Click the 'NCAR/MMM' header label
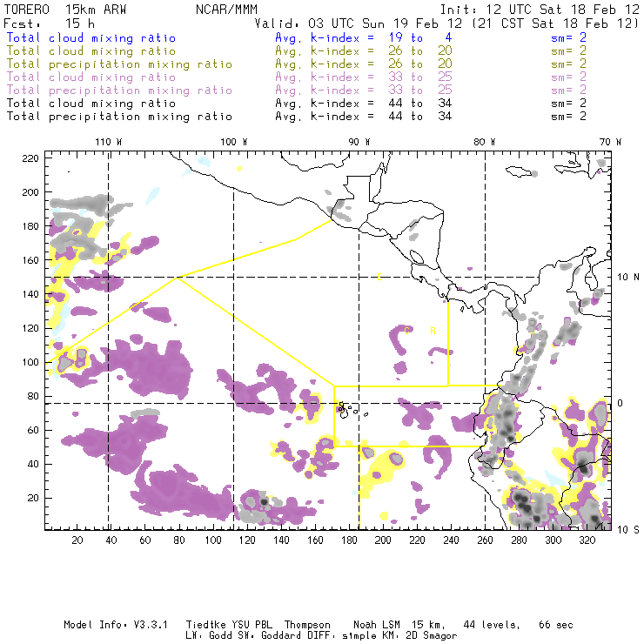The width and height of the screenshot is (644, 644). (227, 10)
